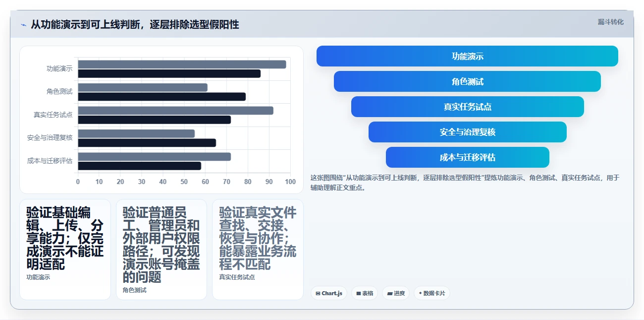
Task: Click the x-axis value 0
Action: coord(78,182)
